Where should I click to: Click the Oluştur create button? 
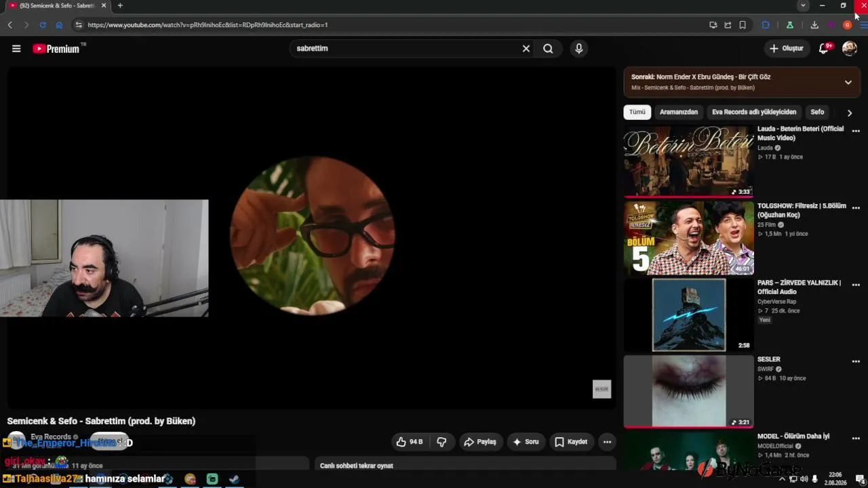(787, 48)
